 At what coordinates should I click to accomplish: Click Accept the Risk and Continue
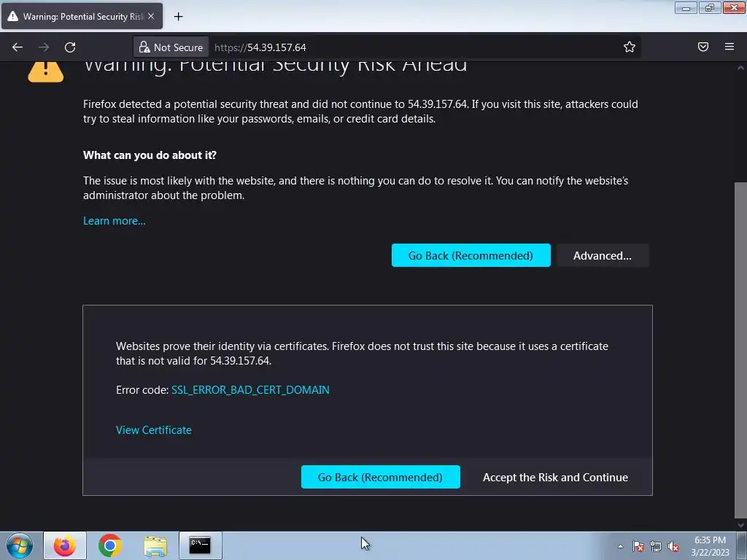[555, 477]
